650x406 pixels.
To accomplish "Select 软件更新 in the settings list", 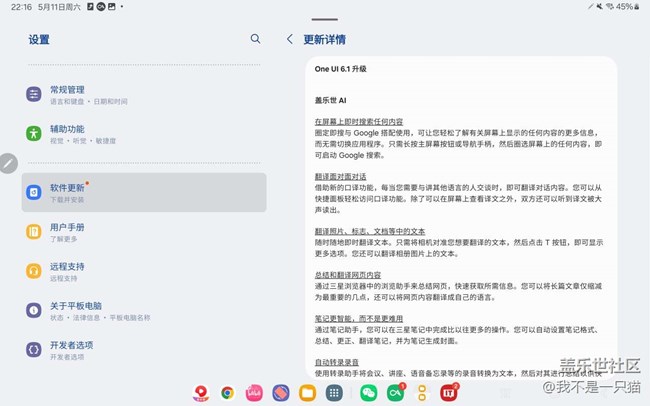I will coord(145,192).
